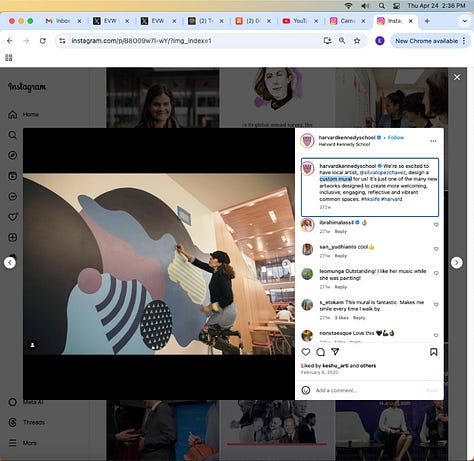Image resolution: width=474 pixels, height=461 pixels.
Task: Expand the tab search dropdown
Action: pyautogui.click(x=464, y=21)
